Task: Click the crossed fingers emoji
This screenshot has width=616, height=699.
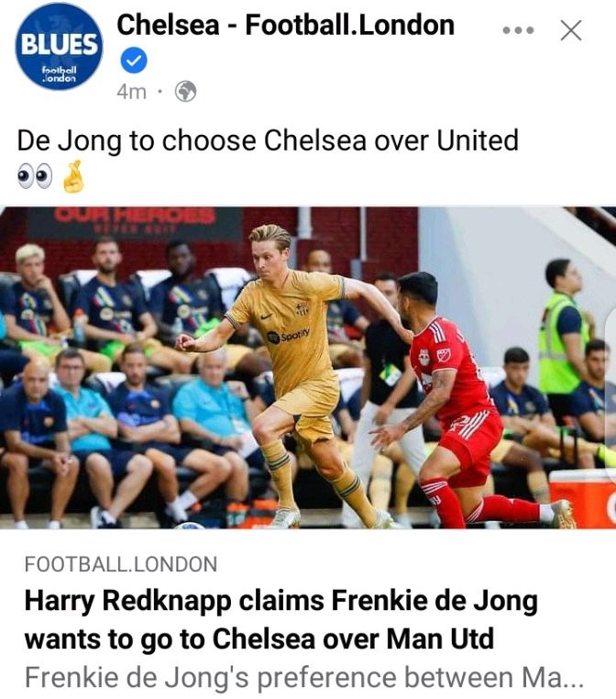Action: [x=73, y=176]
